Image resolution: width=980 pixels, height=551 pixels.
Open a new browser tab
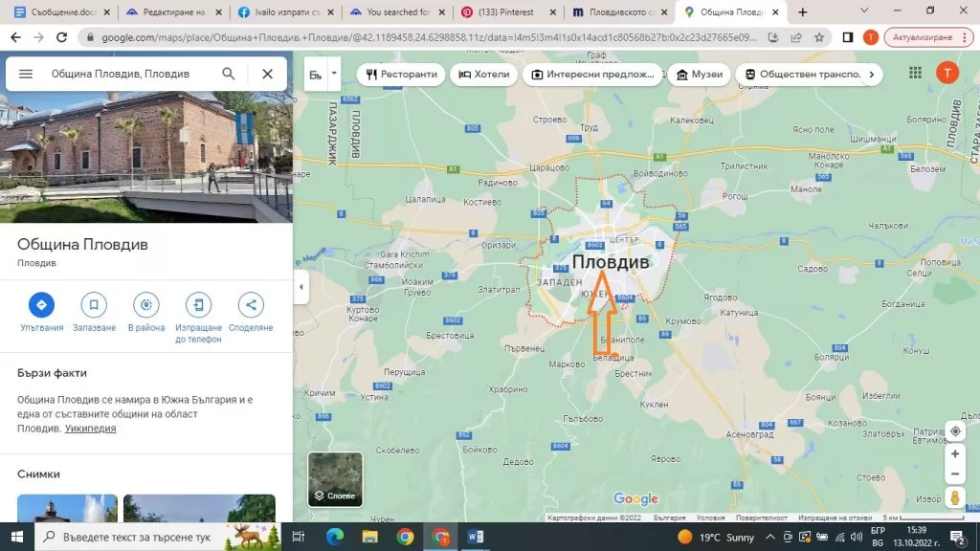point(803,11)
